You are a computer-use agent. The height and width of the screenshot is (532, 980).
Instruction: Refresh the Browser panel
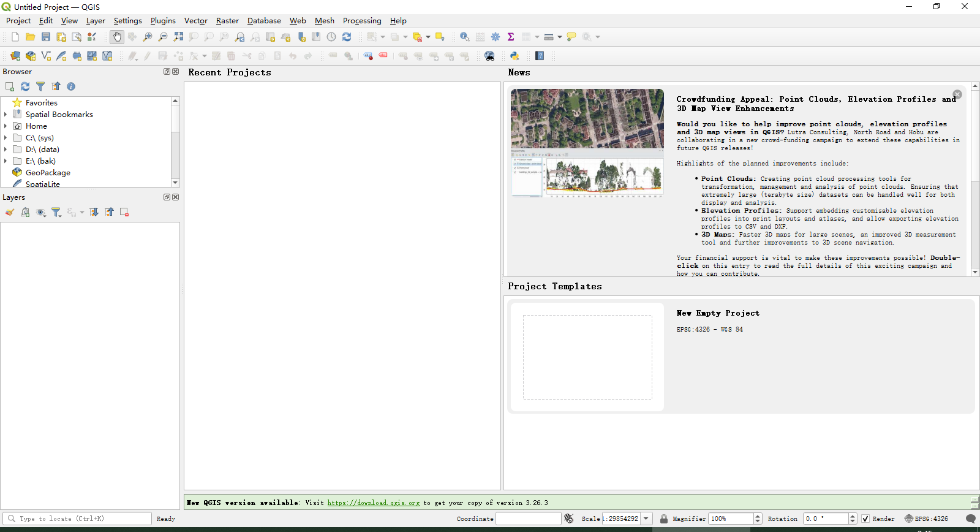[x=25, y=86]
